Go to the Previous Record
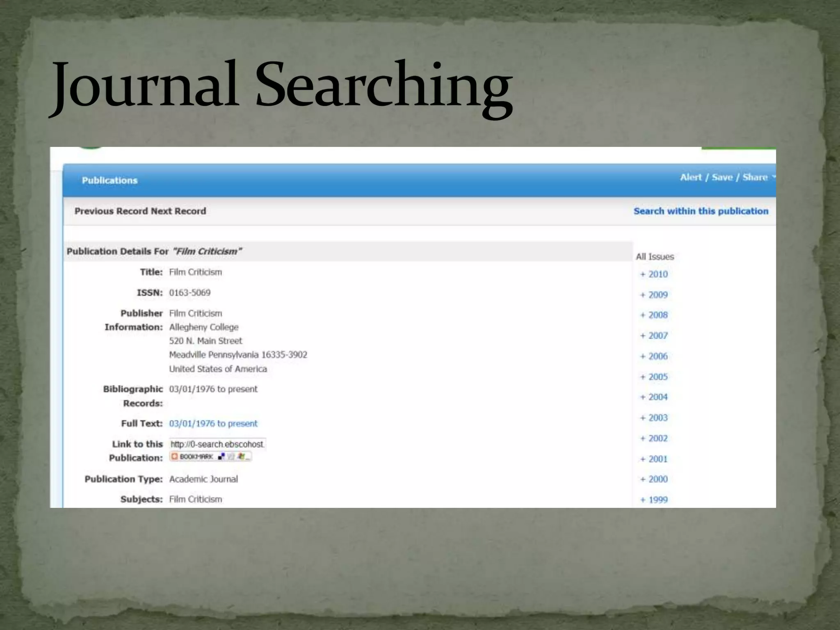The width and height of the screenshot is (840, 630). [111, 211]
